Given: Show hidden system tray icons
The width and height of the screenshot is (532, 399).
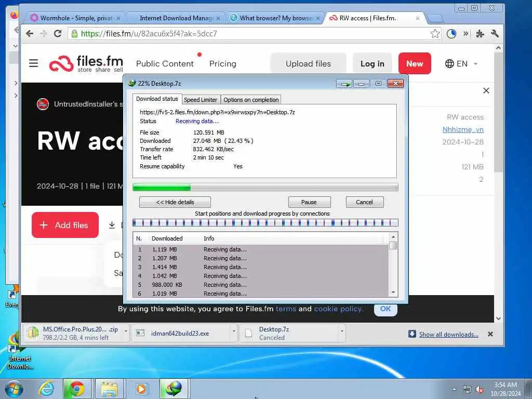Looking at the screenshot, I should 454,390.
